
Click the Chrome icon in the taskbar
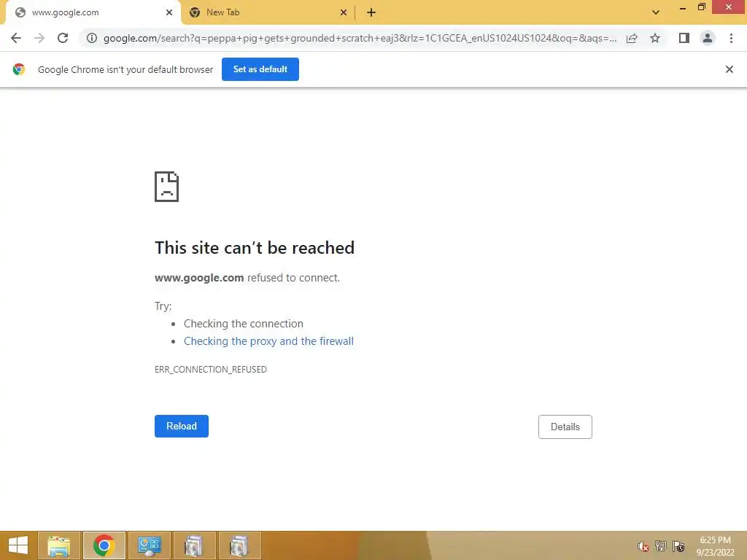(x=104, y=545)
